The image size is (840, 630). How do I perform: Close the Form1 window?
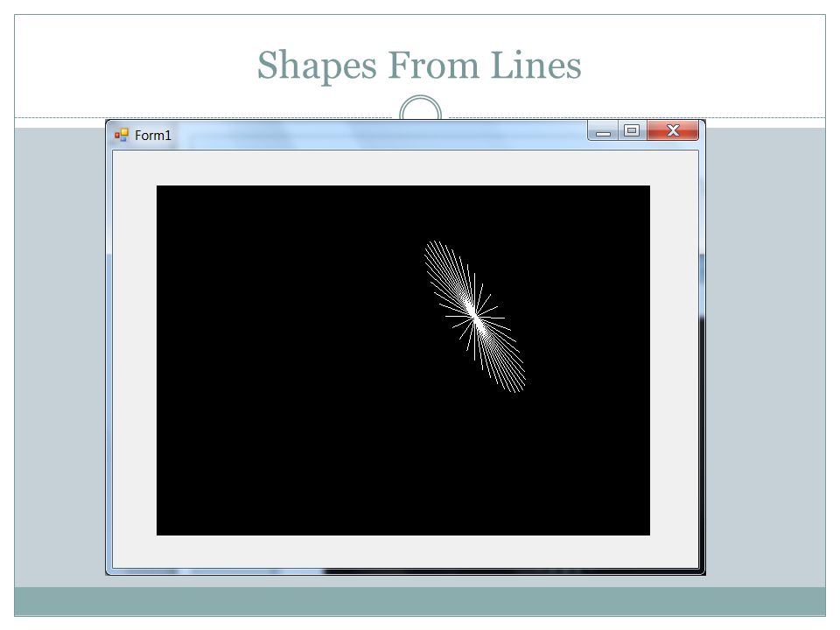(673, 130)
